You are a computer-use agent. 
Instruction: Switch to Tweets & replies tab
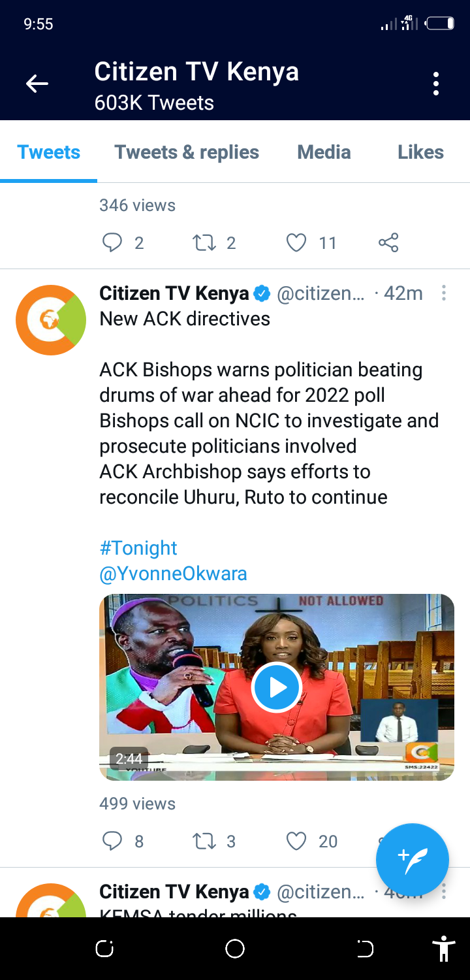click(x=187, y=152)
